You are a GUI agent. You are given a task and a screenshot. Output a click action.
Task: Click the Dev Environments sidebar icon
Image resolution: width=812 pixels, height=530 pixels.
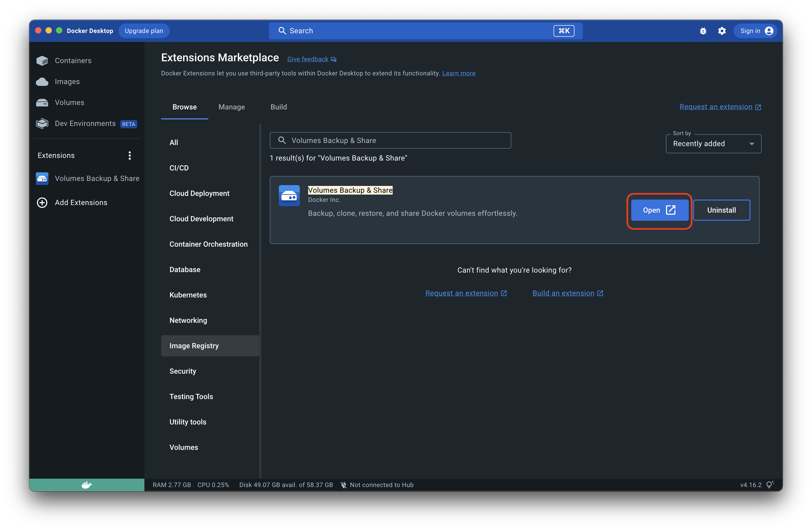[42, 124]
